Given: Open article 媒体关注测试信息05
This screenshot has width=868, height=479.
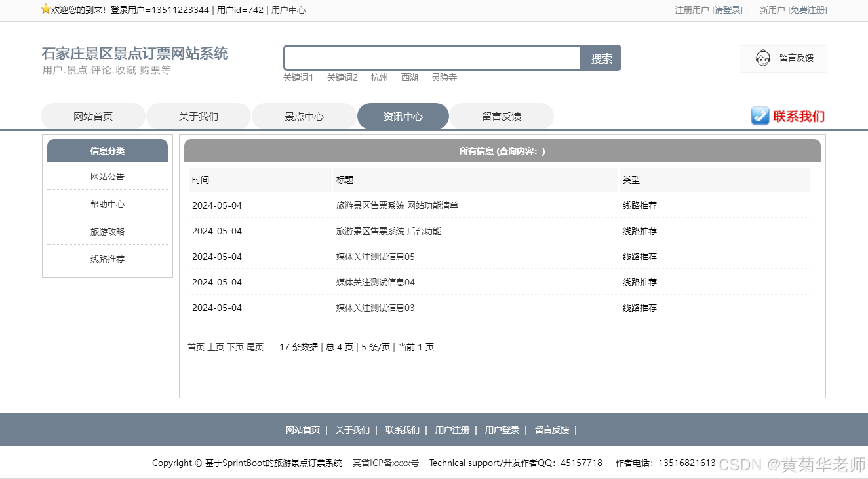Looking at the screenshot, I should click(376, 257).
